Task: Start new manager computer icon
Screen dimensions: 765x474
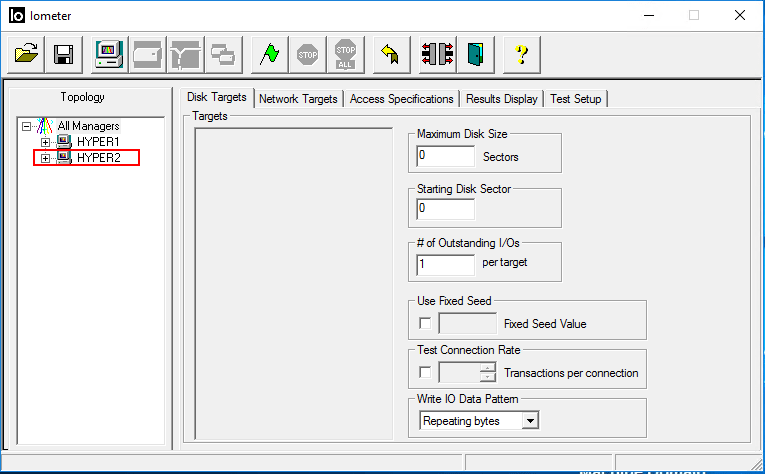Action: (x=109, y=54)
